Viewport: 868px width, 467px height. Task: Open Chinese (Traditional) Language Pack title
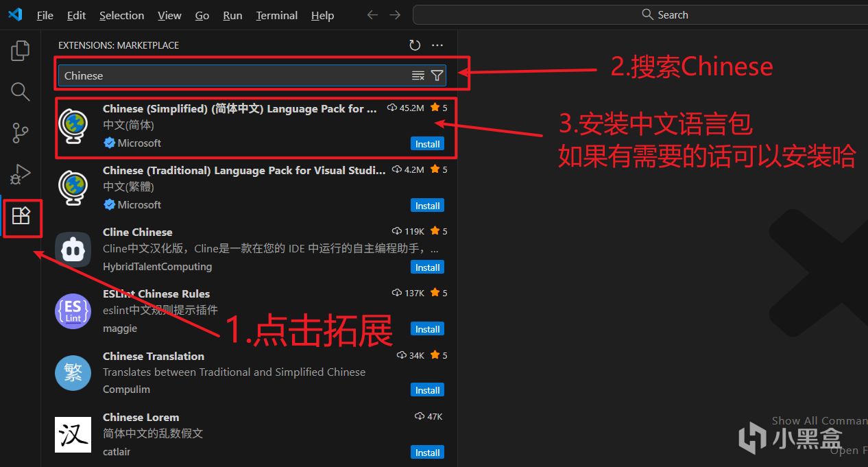(x=244, y=170)
